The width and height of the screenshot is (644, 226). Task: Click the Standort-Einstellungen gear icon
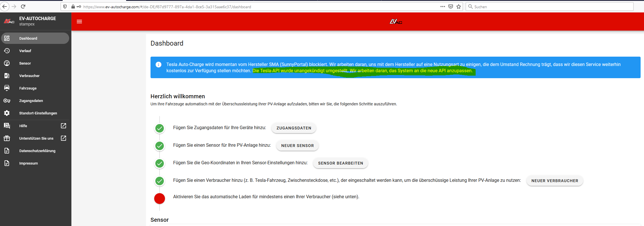pos(7,113)
